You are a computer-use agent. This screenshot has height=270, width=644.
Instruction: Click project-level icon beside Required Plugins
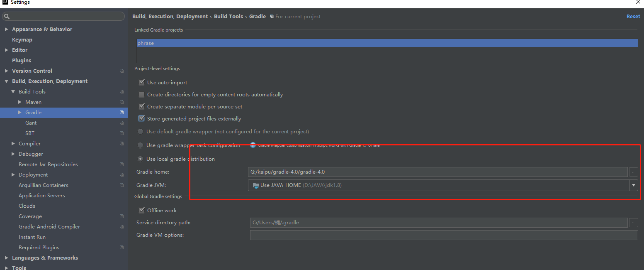point(122,248)
